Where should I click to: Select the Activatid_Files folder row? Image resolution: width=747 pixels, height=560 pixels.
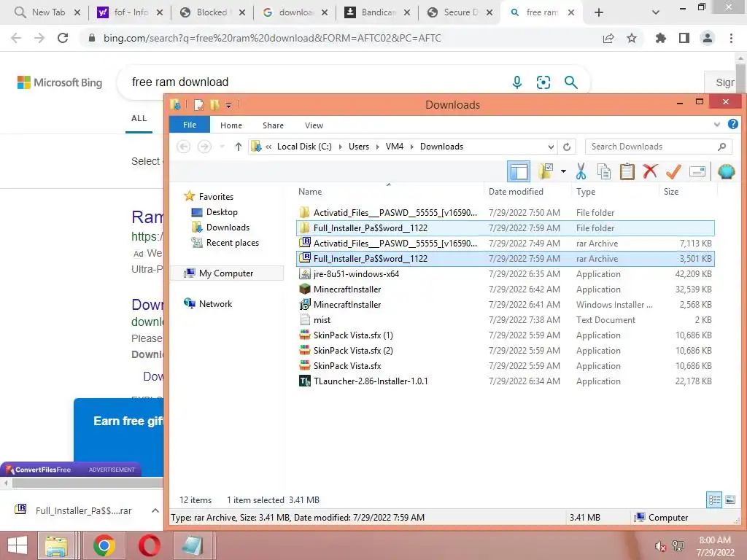tap(505, 212)
